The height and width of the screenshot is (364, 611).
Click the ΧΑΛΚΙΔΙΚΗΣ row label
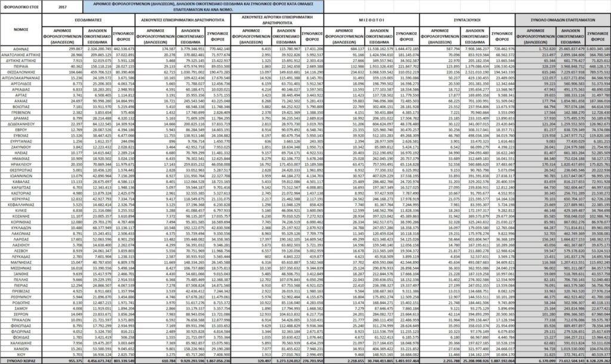point(21,343)
